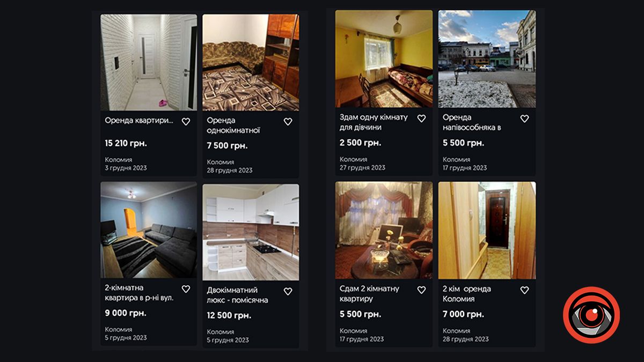Favorite the Здам одну кімнату listing
This screenshot has width=644, height=362.
point(421,119)
